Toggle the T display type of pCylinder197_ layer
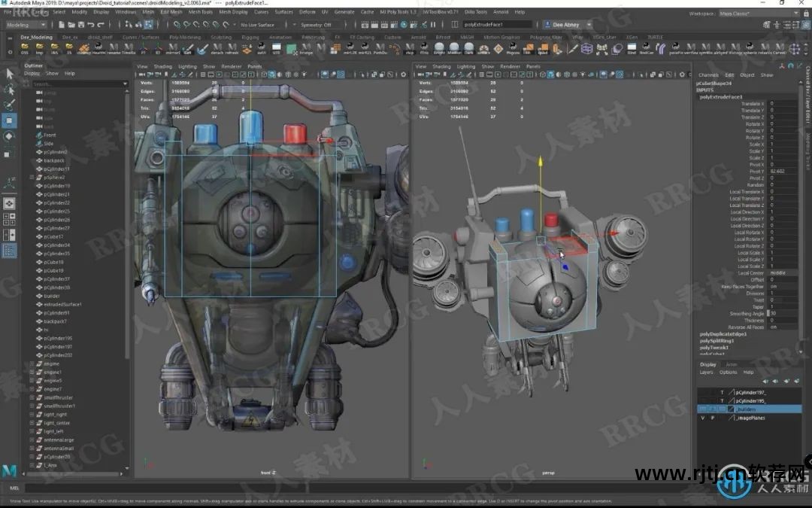The image size is (812, 508). (x=722, y=392)
